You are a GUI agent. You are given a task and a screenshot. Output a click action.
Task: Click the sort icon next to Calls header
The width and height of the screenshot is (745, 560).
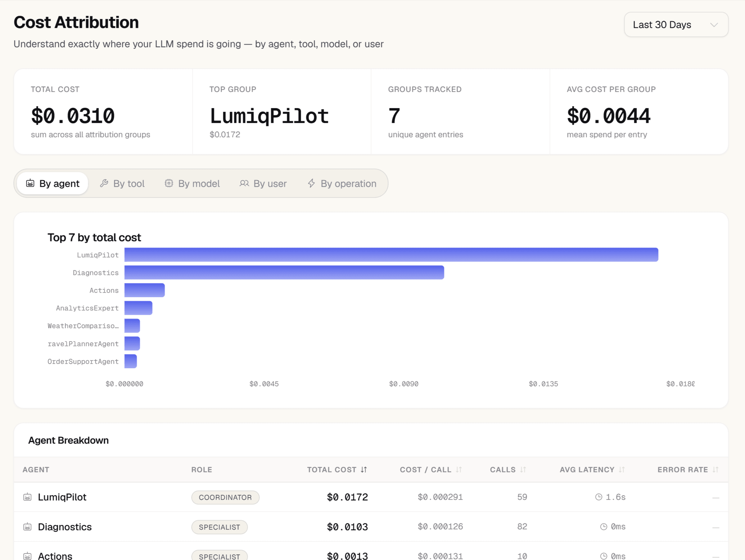(523, 469)
